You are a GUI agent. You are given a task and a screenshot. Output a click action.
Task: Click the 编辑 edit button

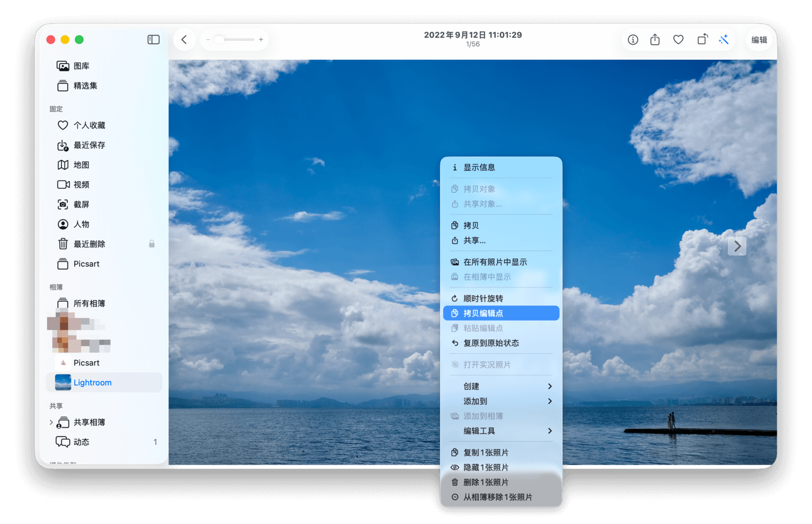pos(759,40)
